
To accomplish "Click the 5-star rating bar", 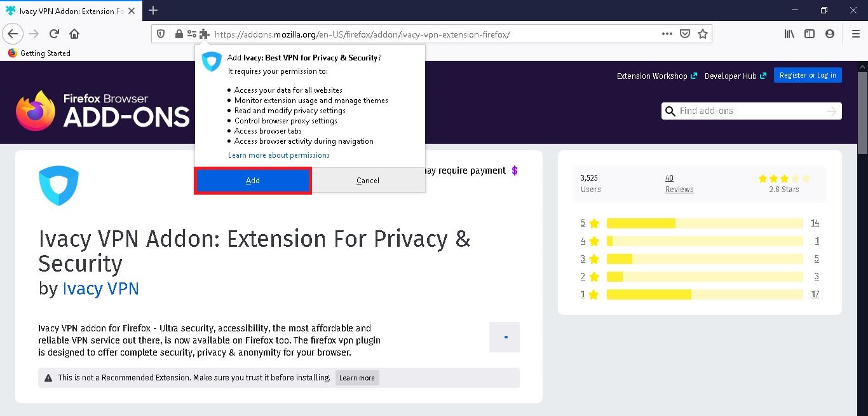I will click(705, 223).
